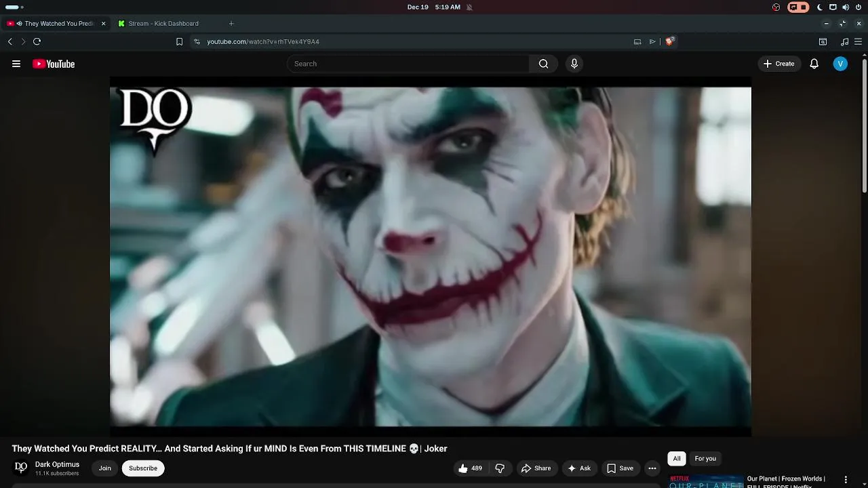Open the browser main hamburger menu

point(859,41)
